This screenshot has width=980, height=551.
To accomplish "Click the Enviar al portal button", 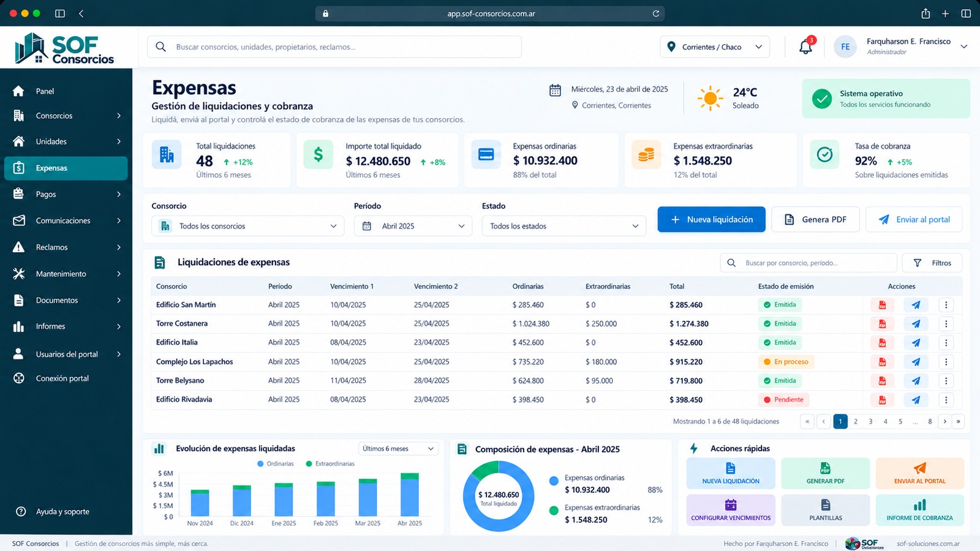I will 914,219.
